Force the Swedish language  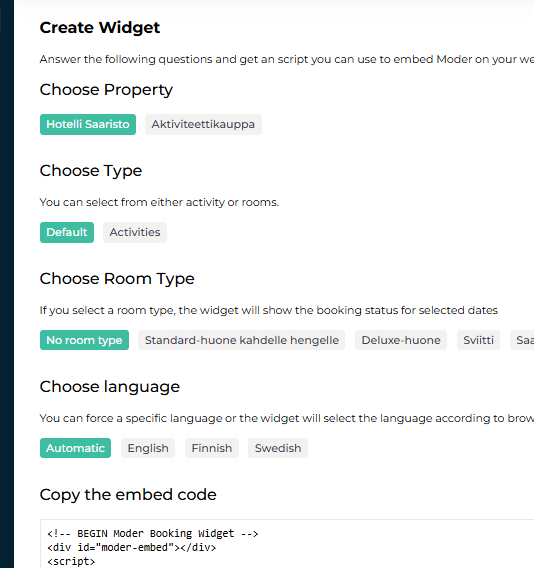[278, 448]
